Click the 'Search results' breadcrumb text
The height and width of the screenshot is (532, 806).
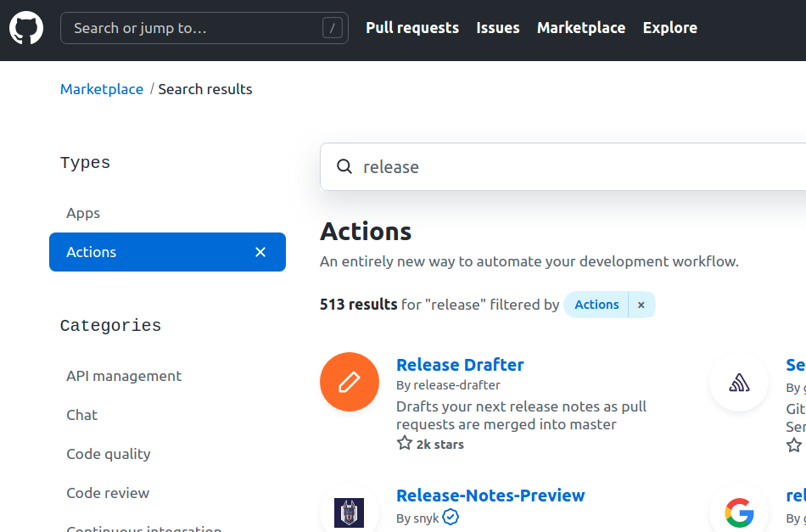point(205,89)
